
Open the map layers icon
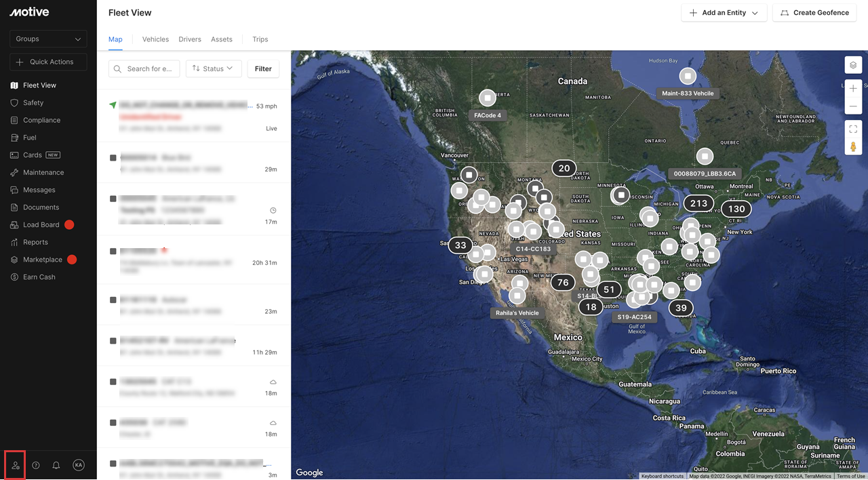[853, 65]
